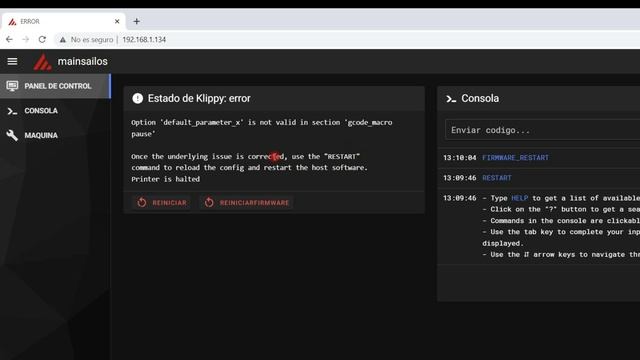The image size is (640, 360).
Task: Open the Maquina sidebar item
Action: coord(55,135)
